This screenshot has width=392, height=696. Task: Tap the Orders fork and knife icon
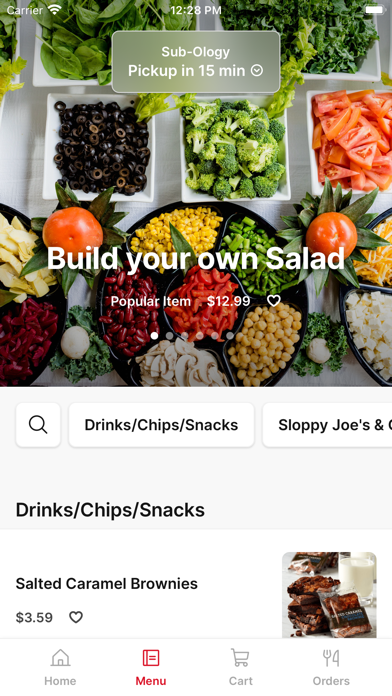pos(331,658)
